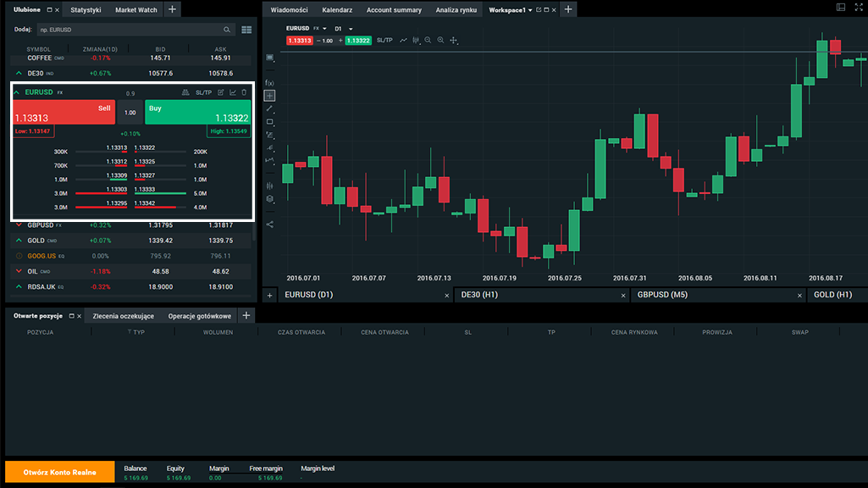Expand the GBPUSD row in watchlist
This screenshot has height=488, width=868.
point(19,225)
